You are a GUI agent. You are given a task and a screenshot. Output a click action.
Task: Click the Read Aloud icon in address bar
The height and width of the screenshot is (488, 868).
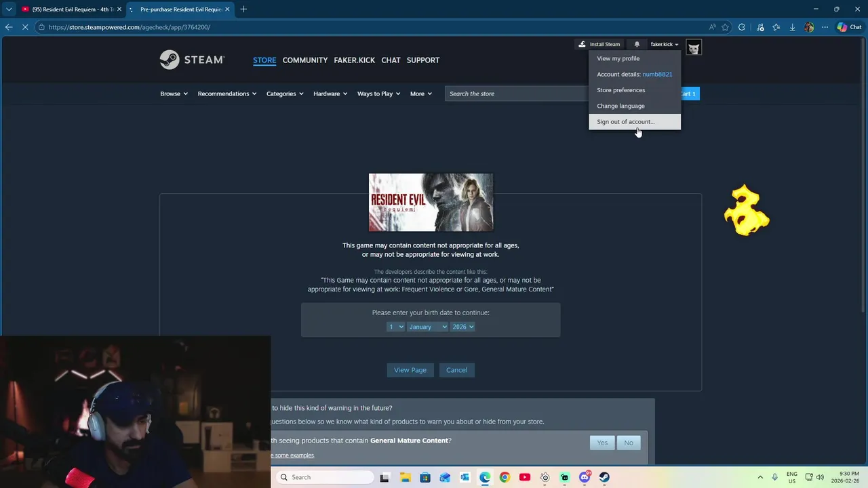click(712, 27)
